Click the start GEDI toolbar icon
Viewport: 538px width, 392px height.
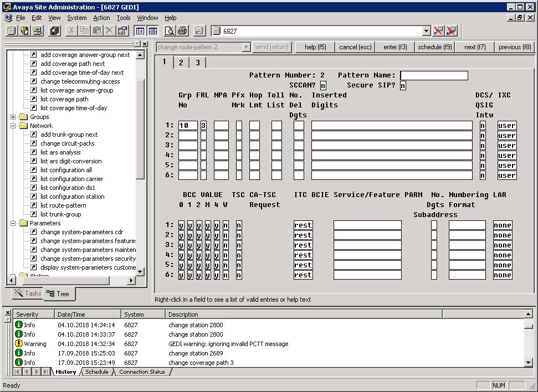(x=24, y=31)
